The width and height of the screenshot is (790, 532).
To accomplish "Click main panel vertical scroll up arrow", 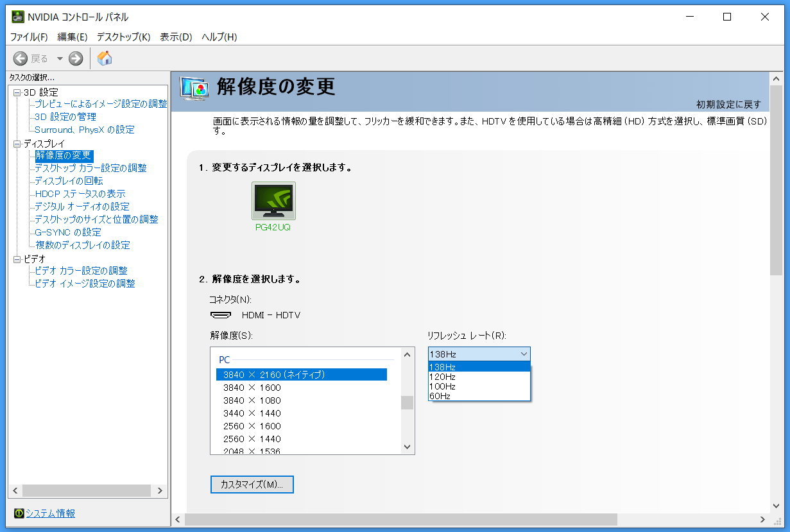I will coord(776,78).
